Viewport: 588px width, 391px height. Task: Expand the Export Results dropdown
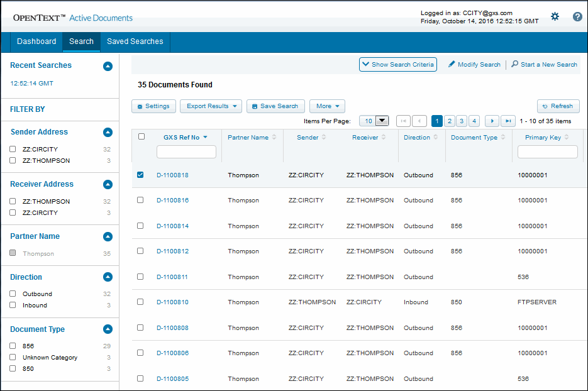(211, 106)
